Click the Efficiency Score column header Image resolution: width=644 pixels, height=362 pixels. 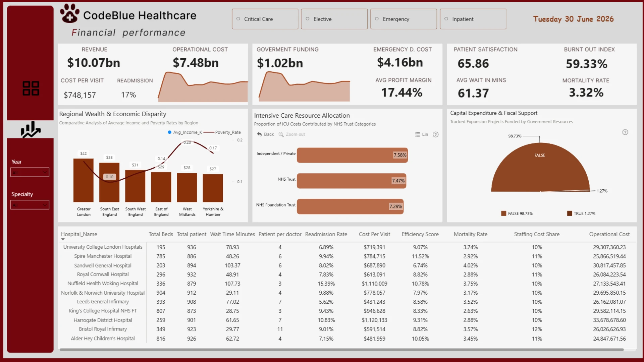tap(420, 234)
